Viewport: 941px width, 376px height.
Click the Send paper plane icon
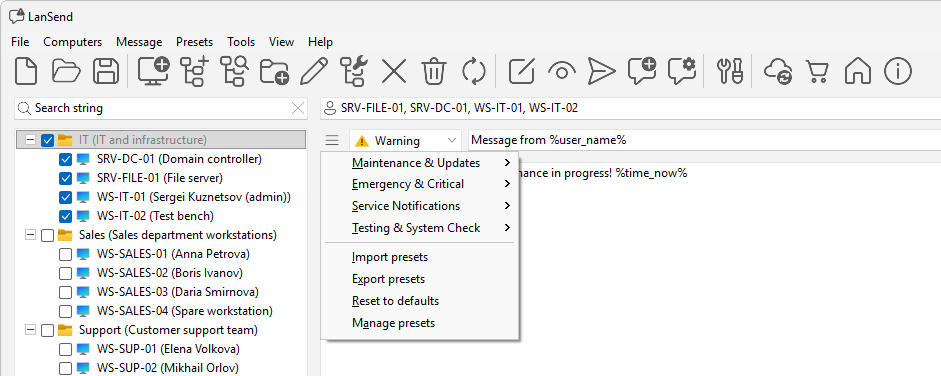601,71
